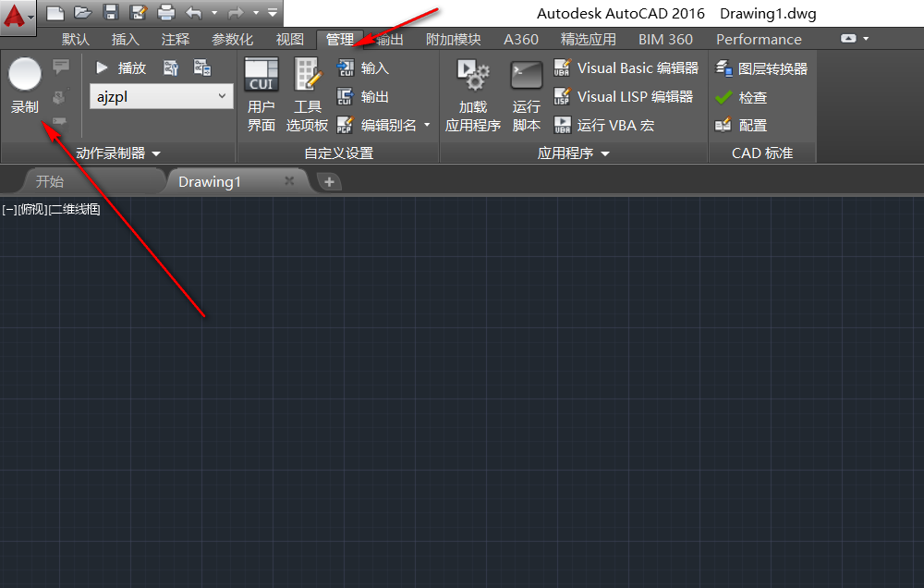Click the pause for user input icon
The width and height of the screenshot is (924, 588).
tap(59, 121)
